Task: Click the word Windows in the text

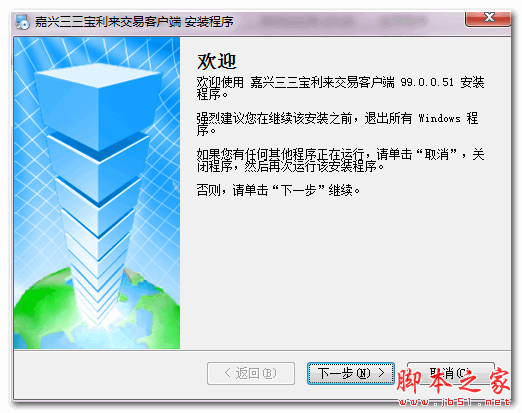Action: (439, 118)
